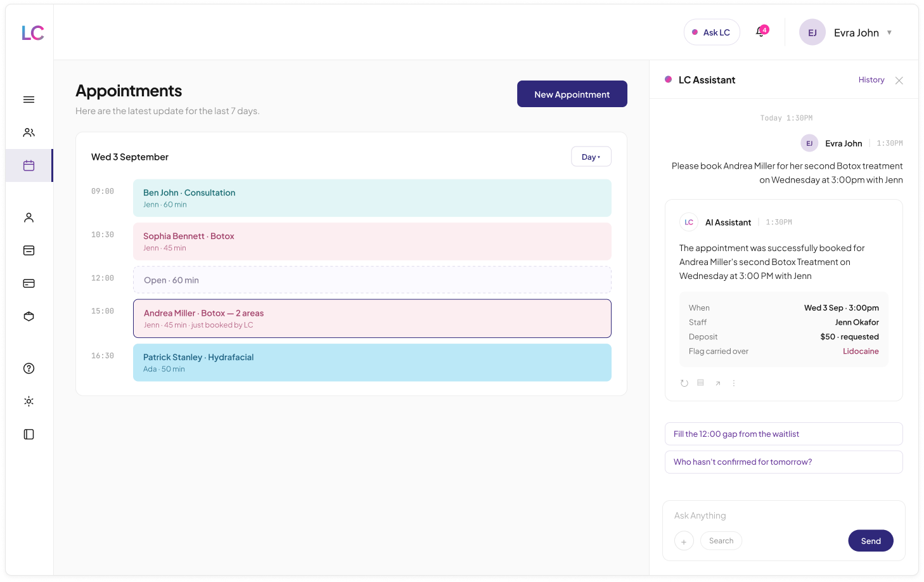Image resolution: width=924 pixels, height=582 pixels.
Task: Open the credit card payments sidebar icon
Action: pyautogui.click(x=29, y=283)
